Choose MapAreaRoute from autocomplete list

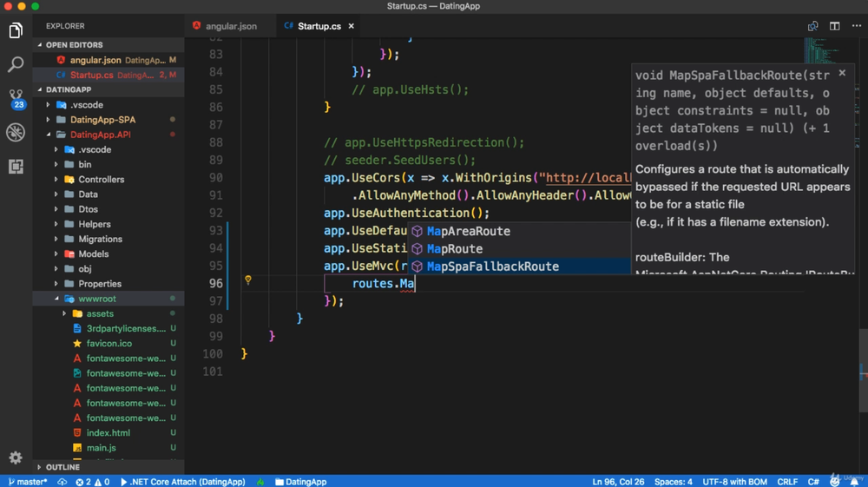click(468, 232)
